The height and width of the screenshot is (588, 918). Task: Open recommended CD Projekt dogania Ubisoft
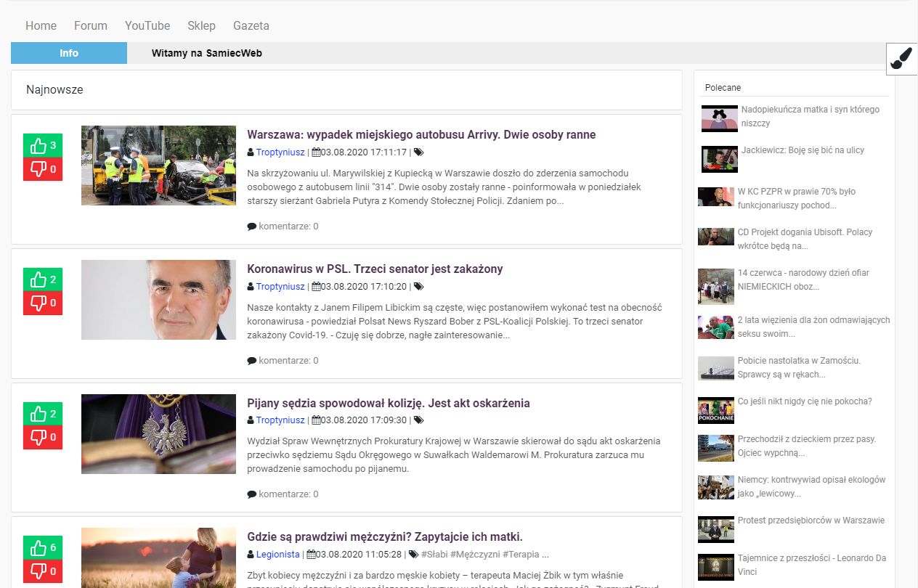click(x=805, y=239)
